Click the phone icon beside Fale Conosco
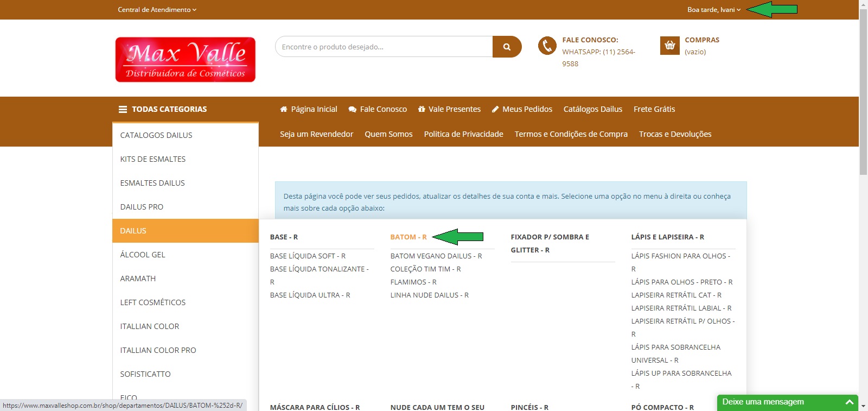 547,46
